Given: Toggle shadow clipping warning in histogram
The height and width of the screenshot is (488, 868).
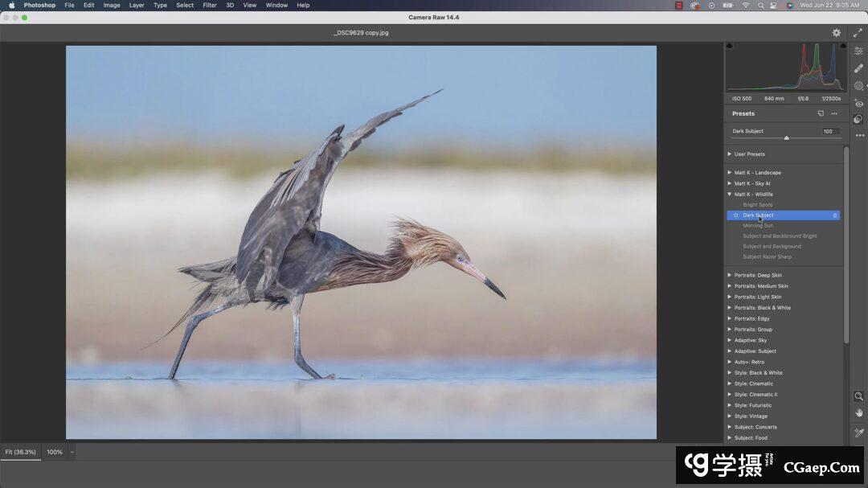Looking at the screenshot, I should click(x=730, y=47).
